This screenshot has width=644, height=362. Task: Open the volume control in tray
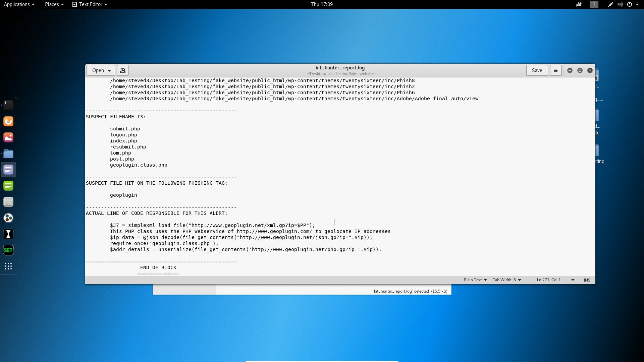point(620,4)
